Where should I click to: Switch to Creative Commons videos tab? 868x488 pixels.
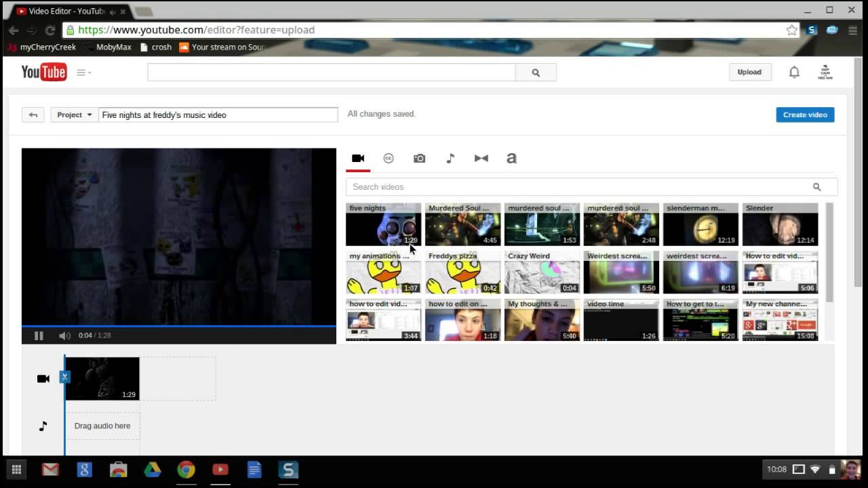pos(389,159)
